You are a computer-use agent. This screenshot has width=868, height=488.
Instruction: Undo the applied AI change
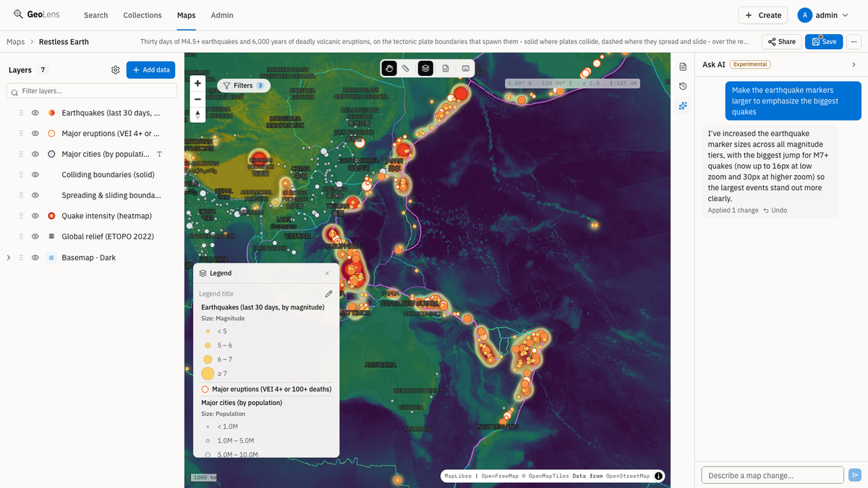point(774,210)
